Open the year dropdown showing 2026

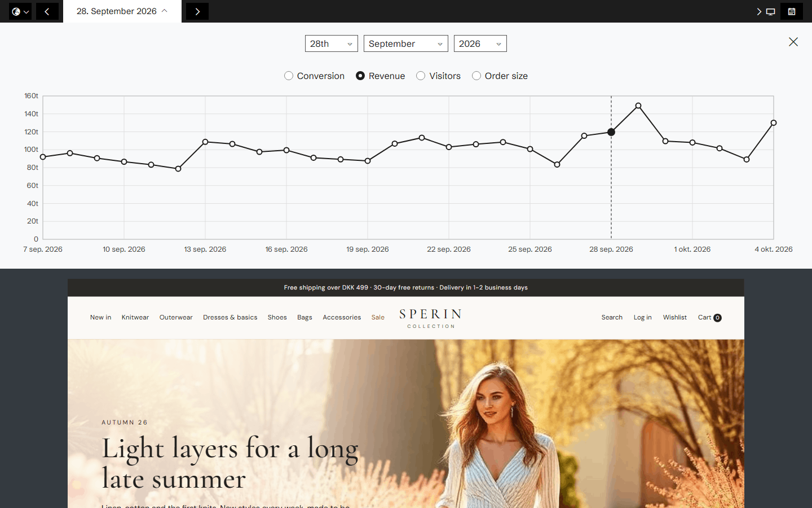pos(480,43)
